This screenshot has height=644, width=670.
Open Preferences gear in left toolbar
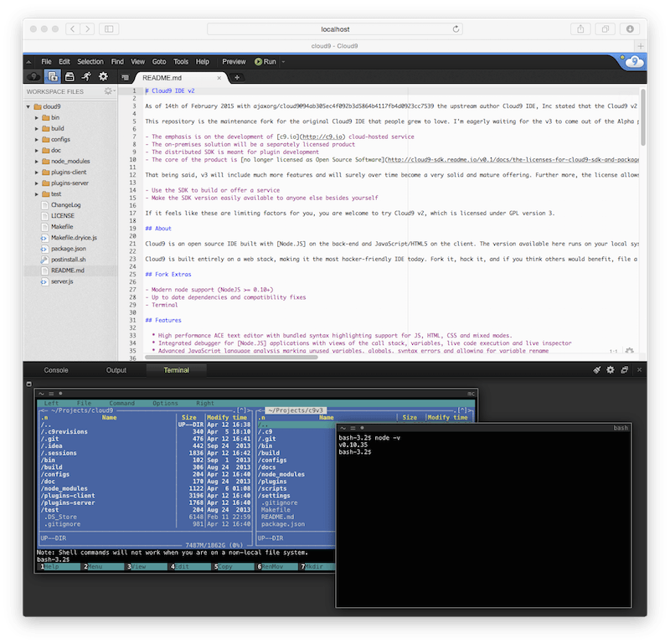pyautogui.click(x=103, y=76)
